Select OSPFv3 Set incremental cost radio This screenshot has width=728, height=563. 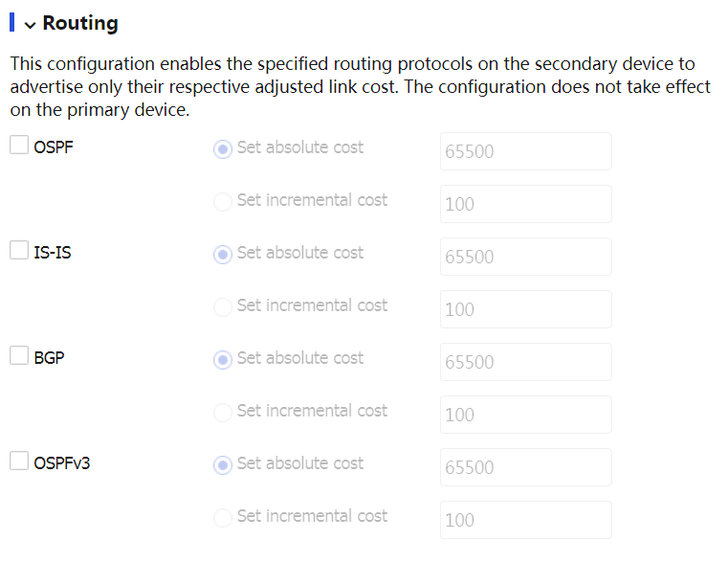223,518
